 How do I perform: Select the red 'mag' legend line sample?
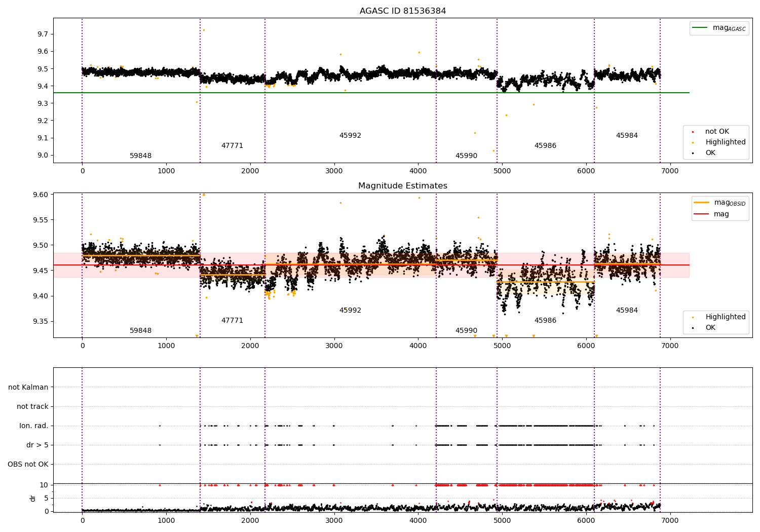point(702,214)
